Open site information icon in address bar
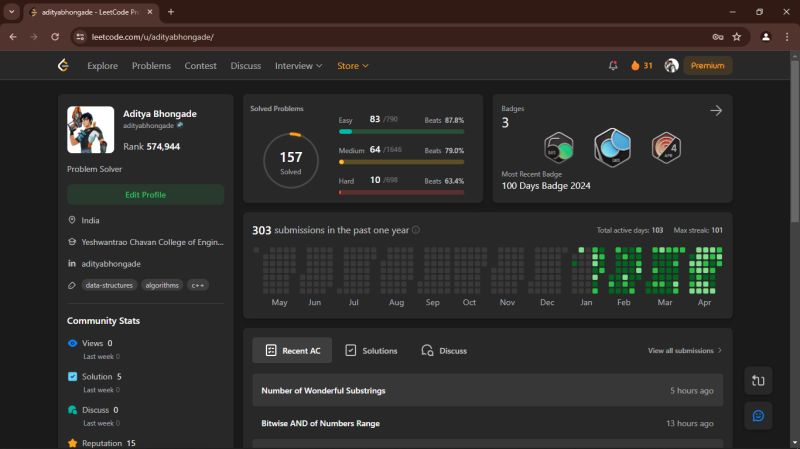Screen dimensions: 800x449 pyautogui.click(x=80, y=37)
